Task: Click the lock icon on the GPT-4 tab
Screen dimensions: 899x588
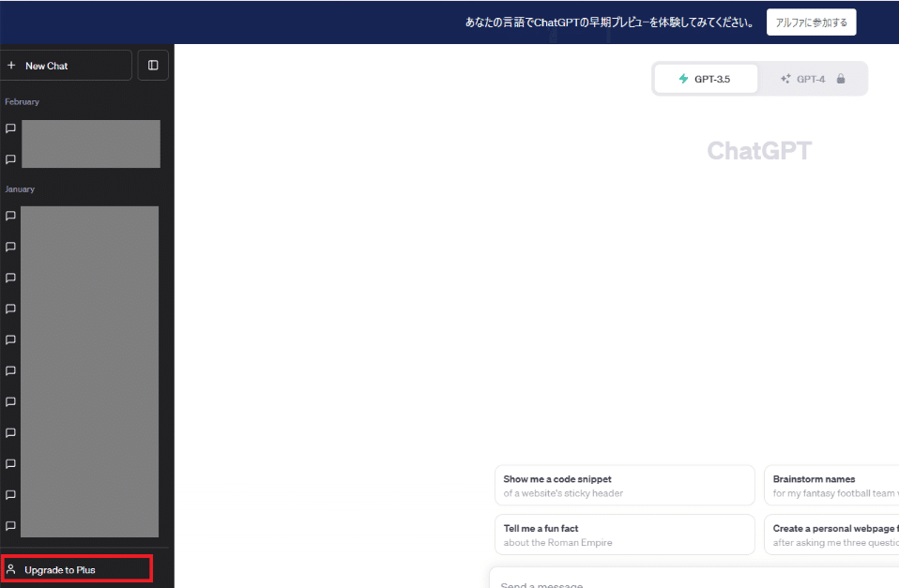Action: click(841, 79)
